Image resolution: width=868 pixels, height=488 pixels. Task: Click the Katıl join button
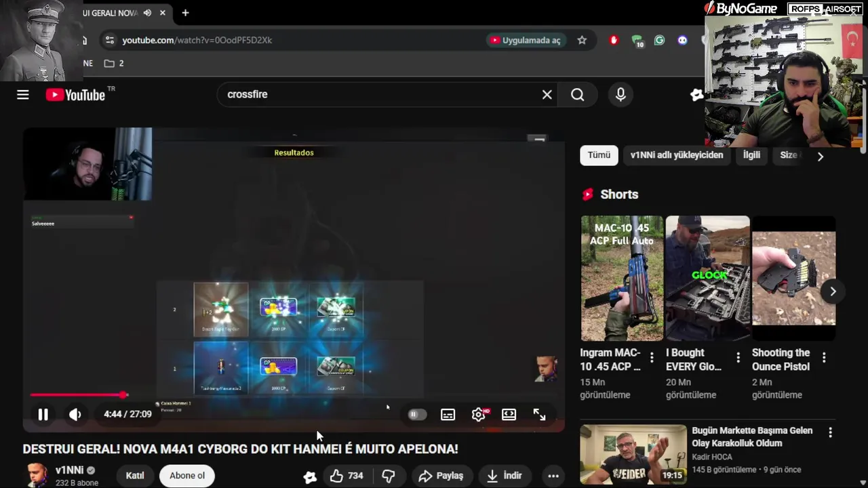pyautogui.click(x=135, y=476)
